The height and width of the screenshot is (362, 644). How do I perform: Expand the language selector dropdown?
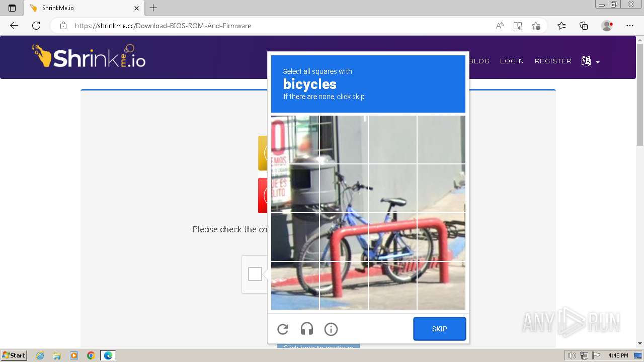point(590,61)
